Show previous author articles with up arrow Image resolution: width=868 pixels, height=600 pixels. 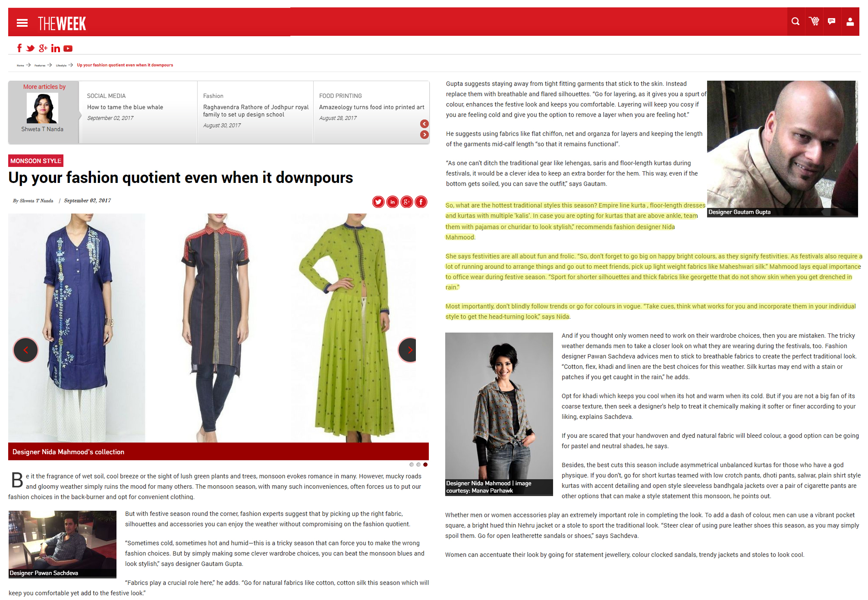click(x=425, y=124)
